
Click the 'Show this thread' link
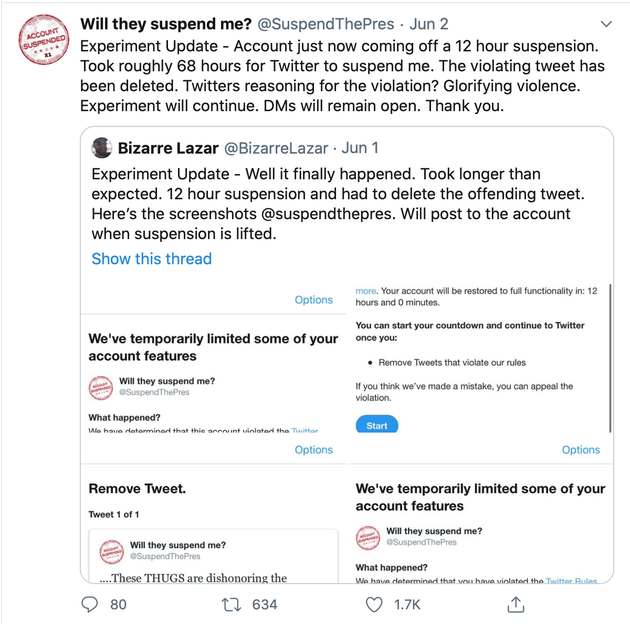(151, 259)
